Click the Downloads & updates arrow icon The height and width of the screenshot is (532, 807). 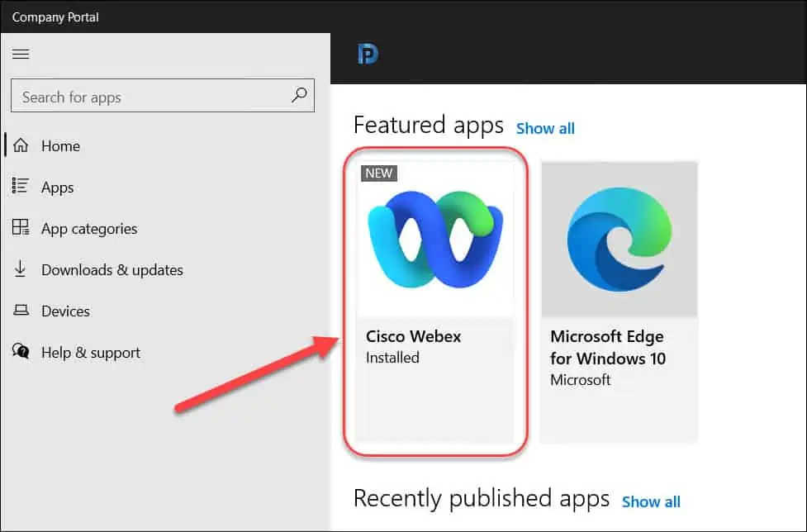pos(20,268)
